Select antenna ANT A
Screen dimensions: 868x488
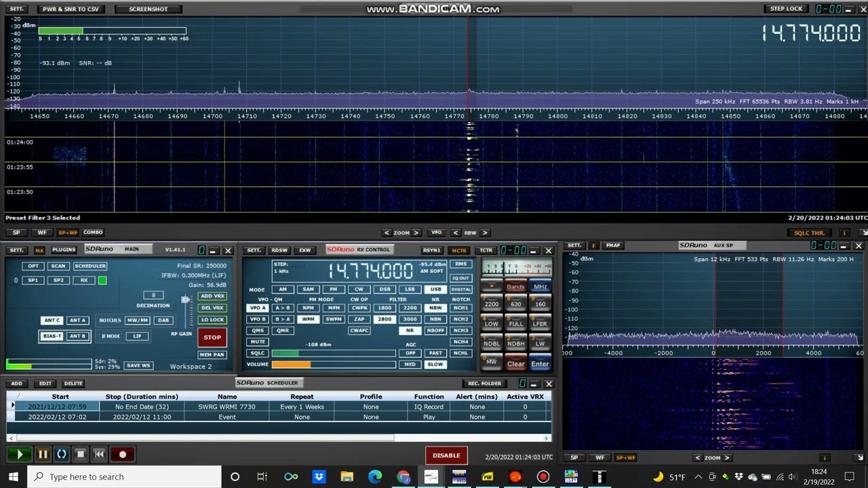pos(77,321)
